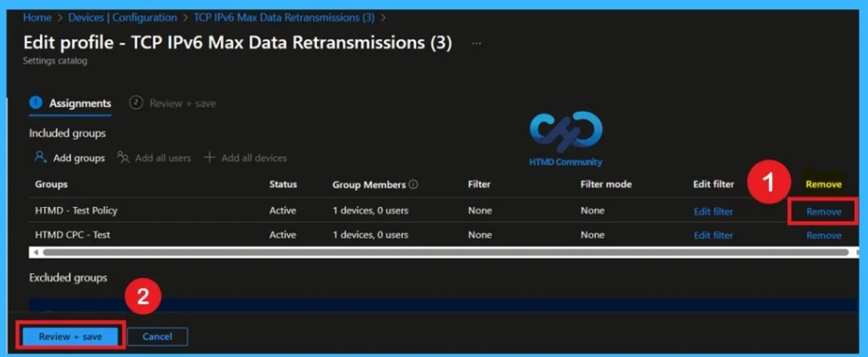The image size is (868, 357).
Task: Click group members count of HTMD CPC - Test
Action: (x=370, y=235)
